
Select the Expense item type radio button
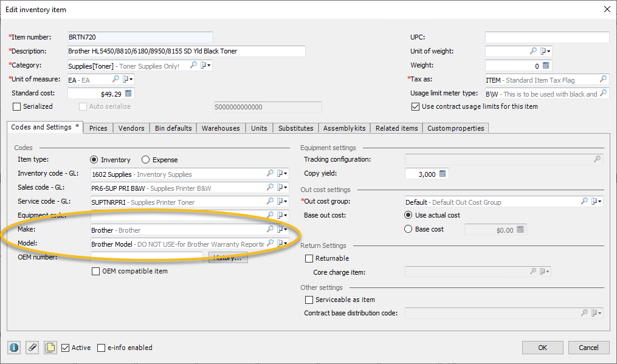click(x=146, y=160)
